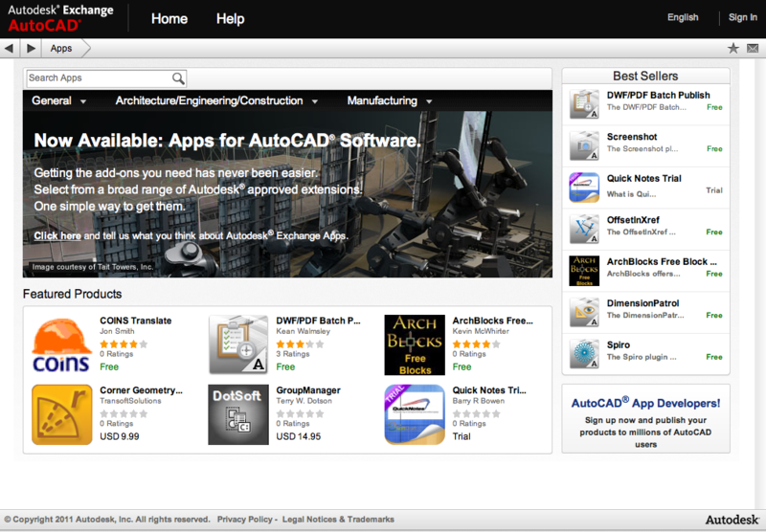This screenshot has width=766, height=532.
Task: Change language using the English link
Action: click(683, 17)
